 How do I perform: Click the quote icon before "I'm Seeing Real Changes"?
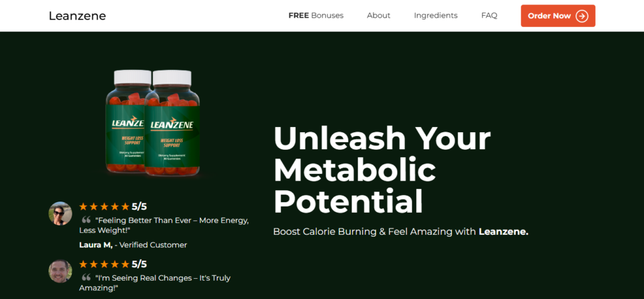point(86,277)
